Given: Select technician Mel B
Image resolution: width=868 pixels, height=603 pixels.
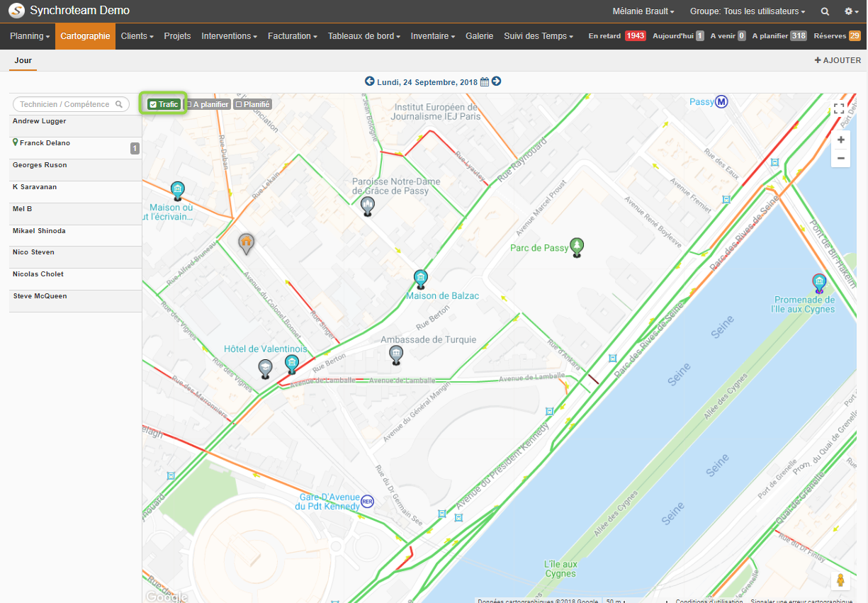Looking at the screenshot, I should pos(76,214).
